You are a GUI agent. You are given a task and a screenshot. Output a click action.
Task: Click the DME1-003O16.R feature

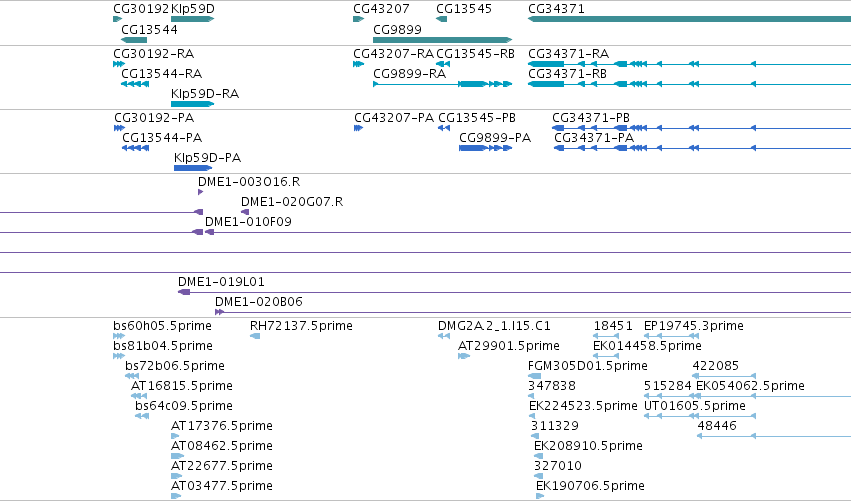point(249,182)
